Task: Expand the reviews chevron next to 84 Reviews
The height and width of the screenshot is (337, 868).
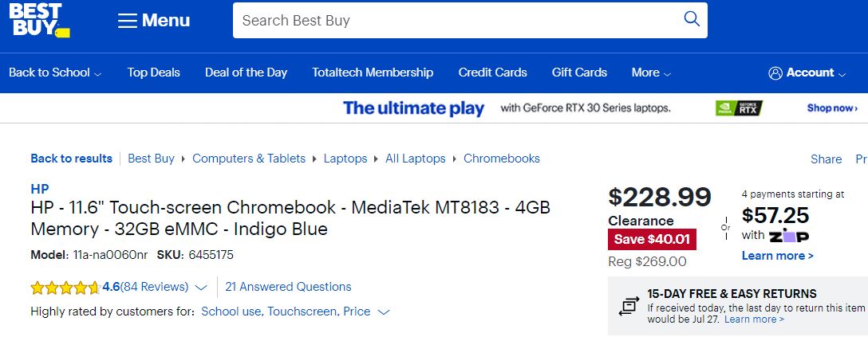Action: coord(202,288)
